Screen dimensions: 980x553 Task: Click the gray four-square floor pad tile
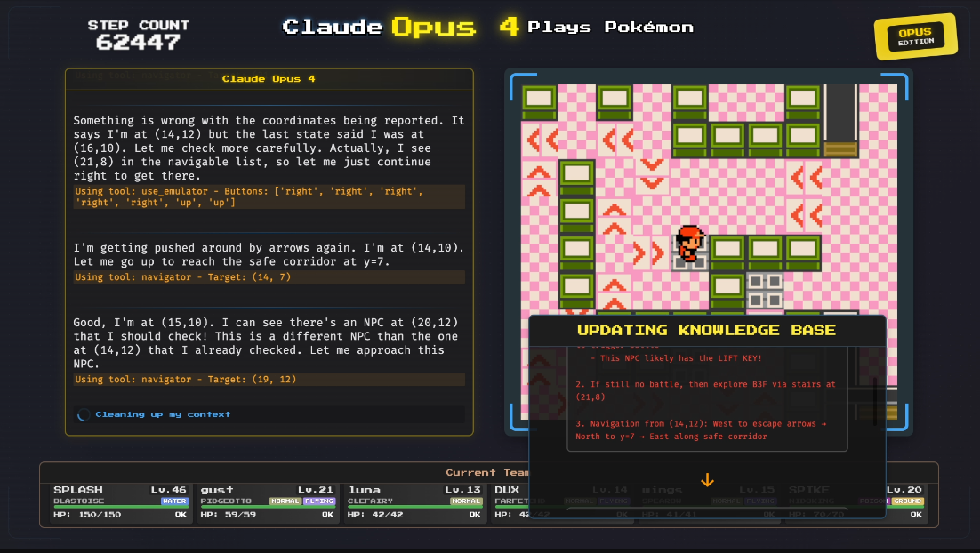pos(765,290)
